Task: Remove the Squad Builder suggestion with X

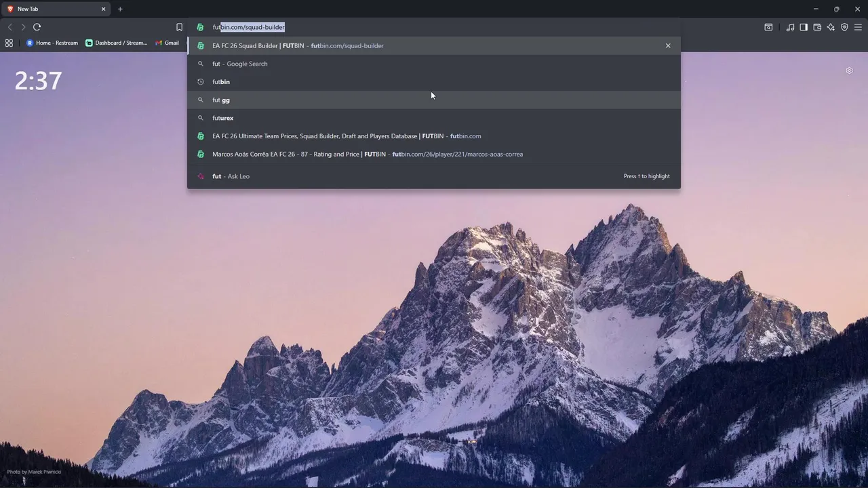Action: tap(668, 45)
